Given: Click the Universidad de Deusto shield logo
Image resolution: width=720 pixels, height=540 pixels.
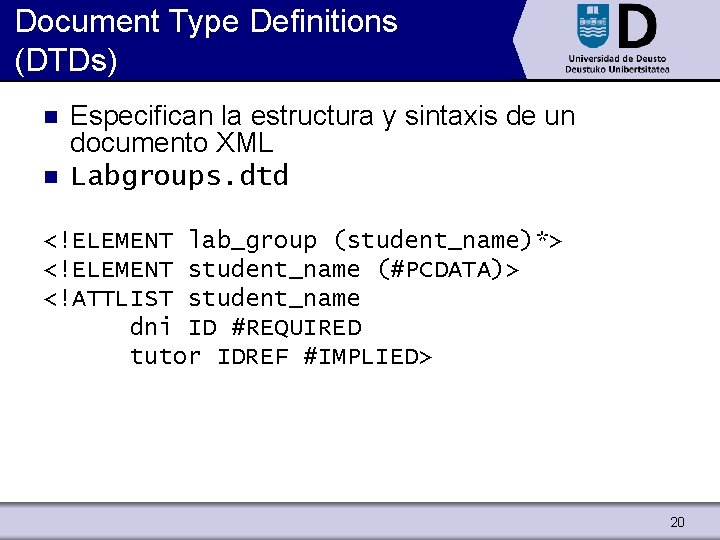Looking at the screenshot, I should pyautogui.click(x=593, y=26).
